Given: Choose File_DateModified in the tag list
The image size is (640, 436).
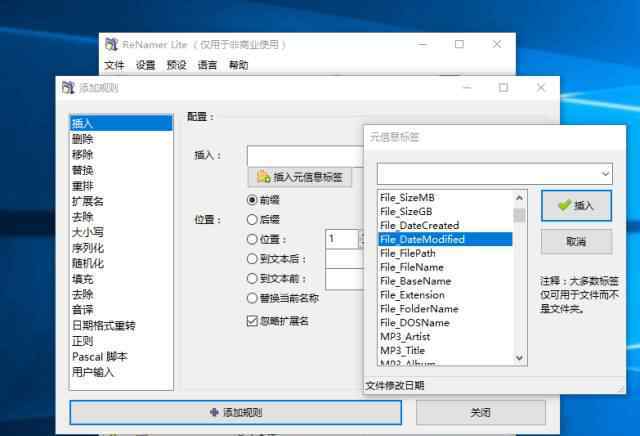Looking at the screenshot, I should click(x=445, y=239).
